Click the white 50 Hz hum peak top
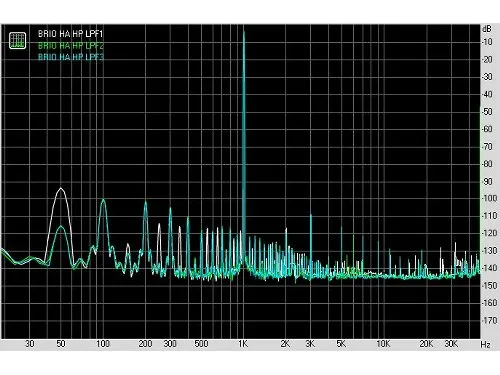The width and height of the screenshot is (500, 375). 61,189
